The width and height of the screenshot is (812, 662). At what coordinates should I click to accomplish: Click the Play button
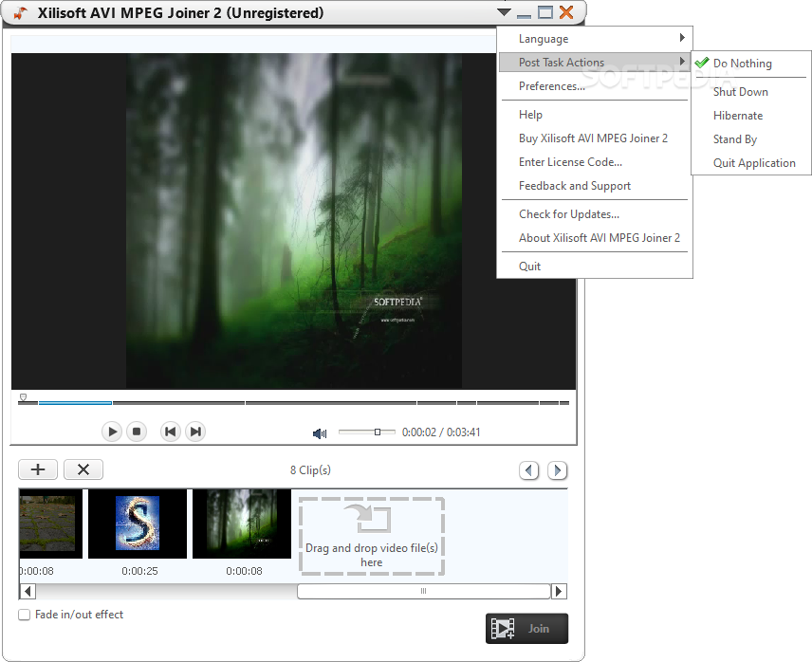pos(112,432)
